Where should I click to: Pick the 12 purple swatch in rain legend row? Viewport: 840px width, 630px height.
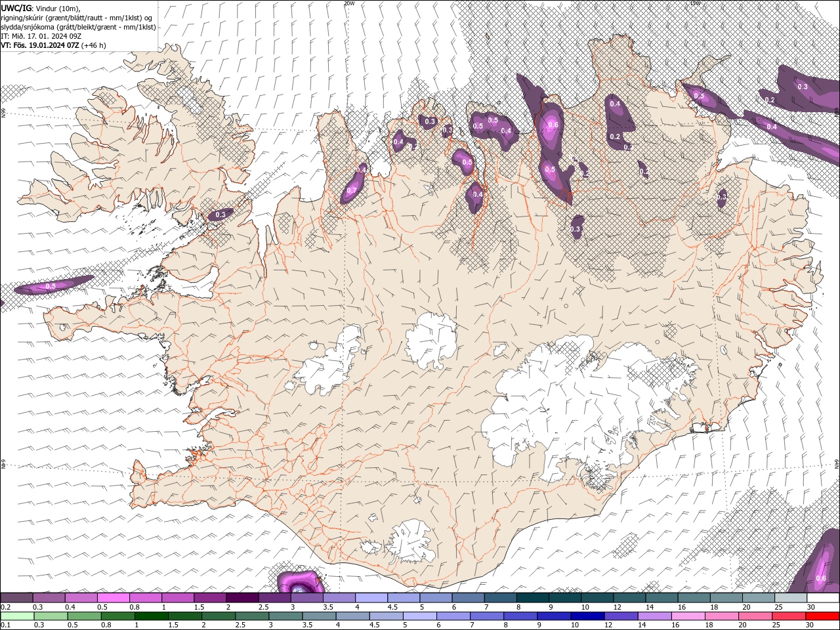coord(620,616)
